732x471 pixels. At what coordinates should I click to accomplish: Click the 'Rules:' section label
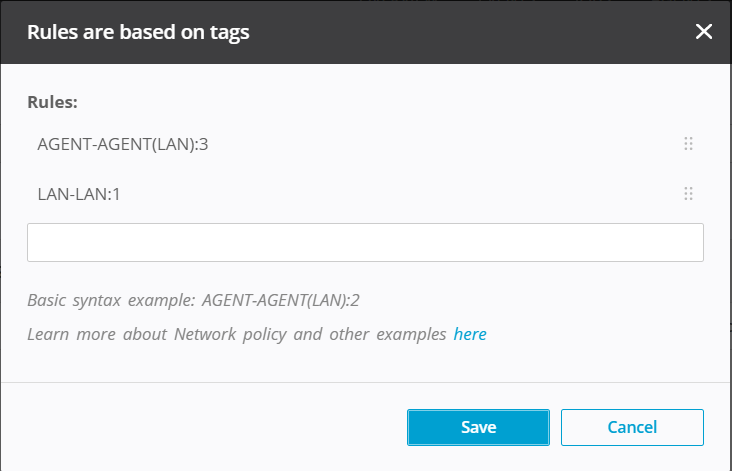click(x=52, y=102)
